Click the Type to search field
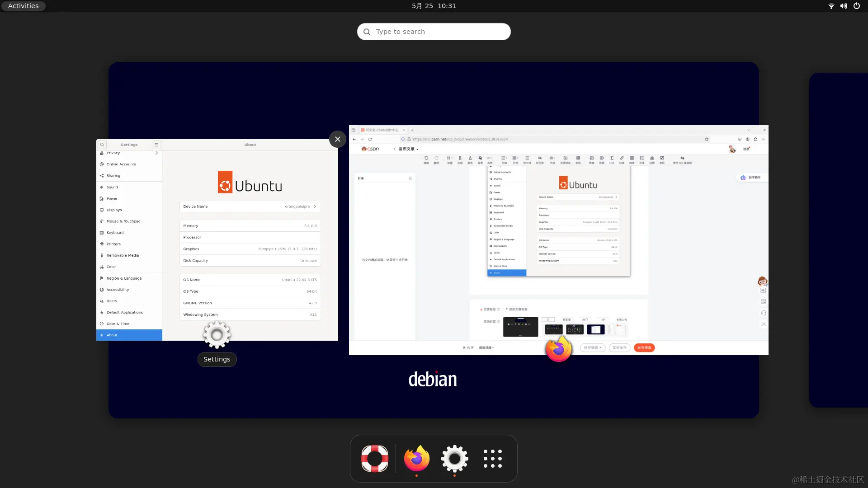868x488 pixels. pos(443,32)
